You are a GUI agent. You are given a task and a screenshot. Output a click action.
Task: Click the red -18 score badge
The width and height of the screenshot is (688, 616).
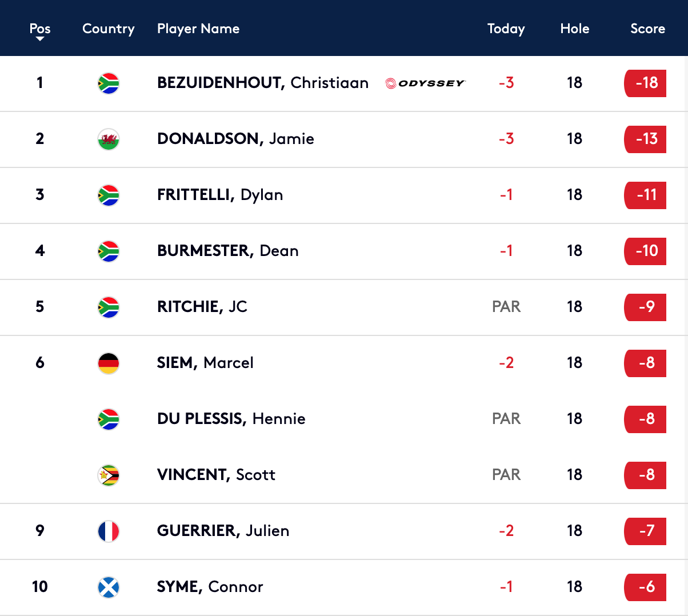point(645,83)
